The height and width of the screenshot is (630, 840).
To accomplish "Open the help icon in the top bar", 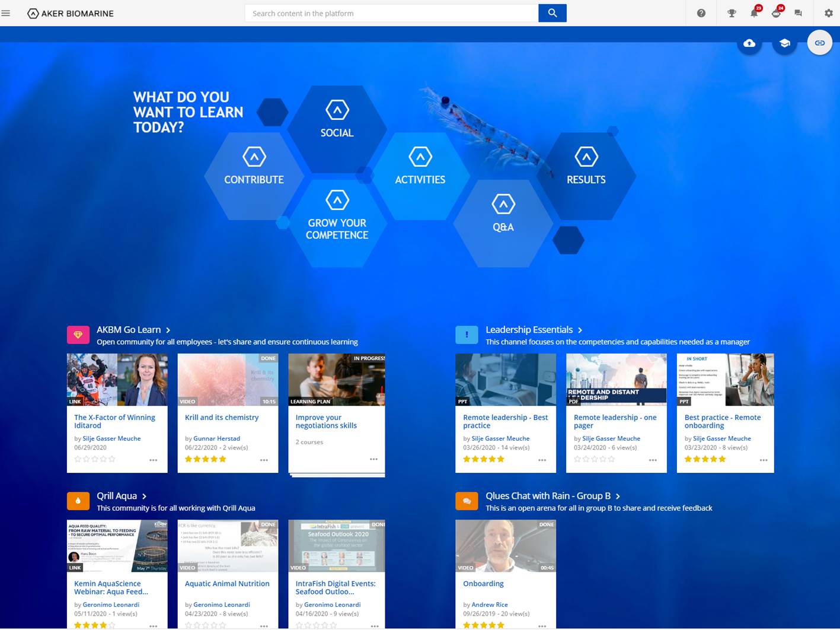I will click(701, 12).
